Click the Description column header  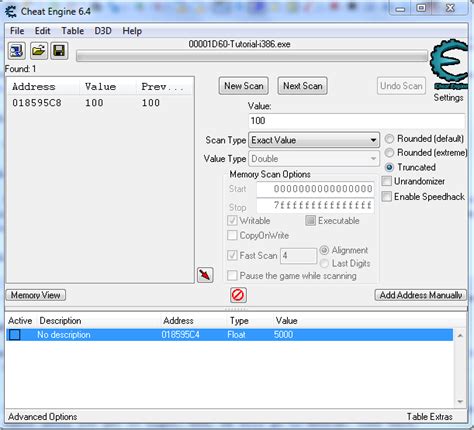tap(60, 321)
